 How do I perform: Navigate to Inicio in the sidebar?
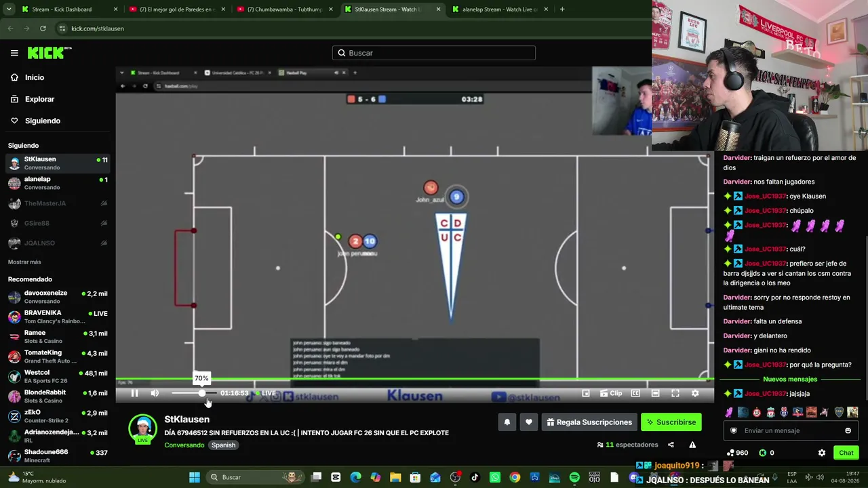57,77
